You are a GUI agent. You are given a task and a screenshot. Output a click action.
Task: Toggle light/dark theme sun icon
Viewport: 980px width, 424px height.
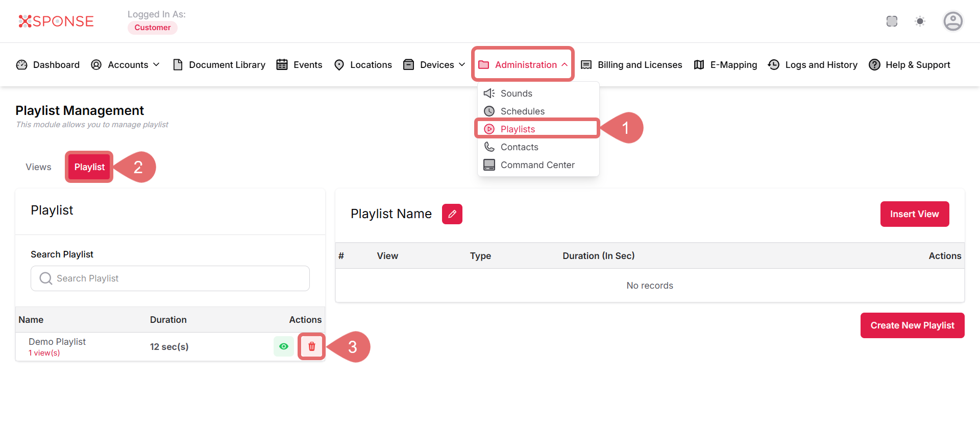tap(920, 21)
